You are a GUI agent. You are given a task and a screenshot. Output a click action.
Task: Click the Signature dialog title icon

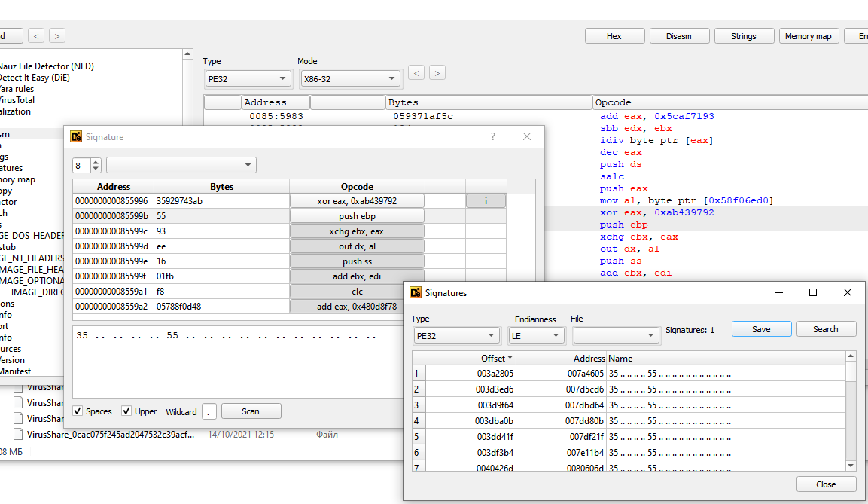(x=76, y=136)
